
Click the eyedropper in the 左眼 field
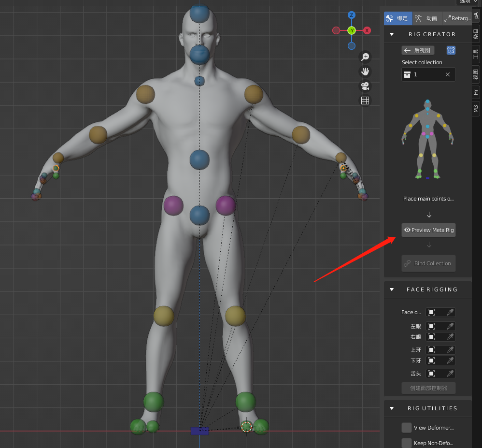coord(450,326)
